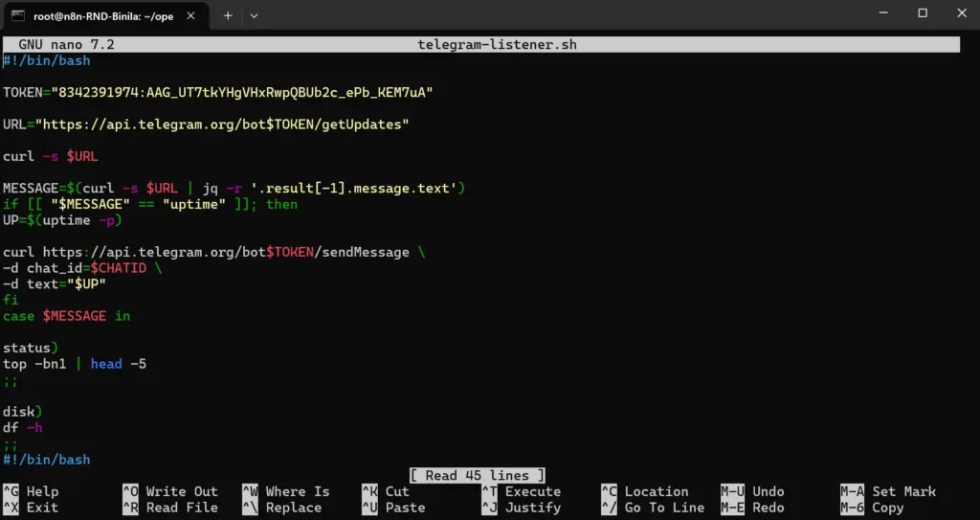Select the root@n8n-RND-Binila terminal tab

pyautogui.click(x=105, y=16)
